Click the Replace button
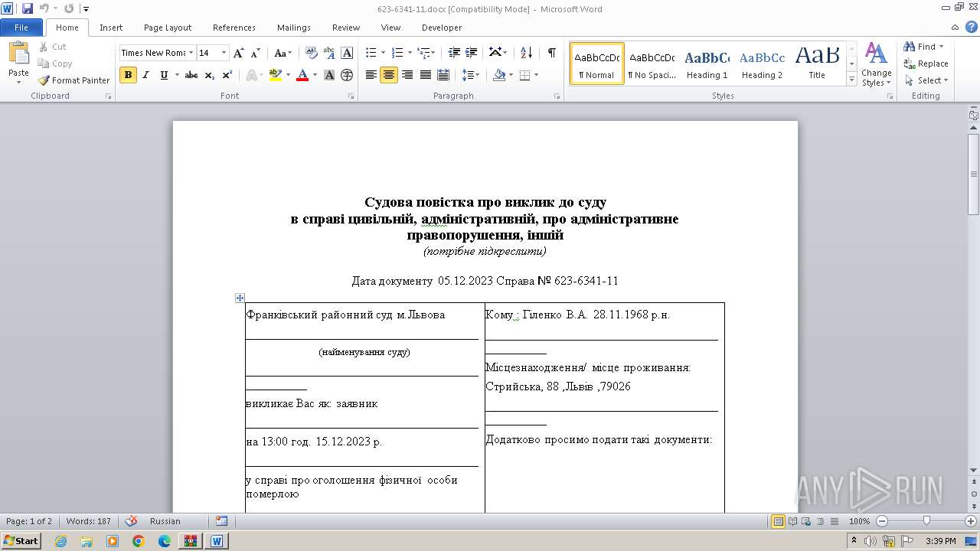 (926, 64)
